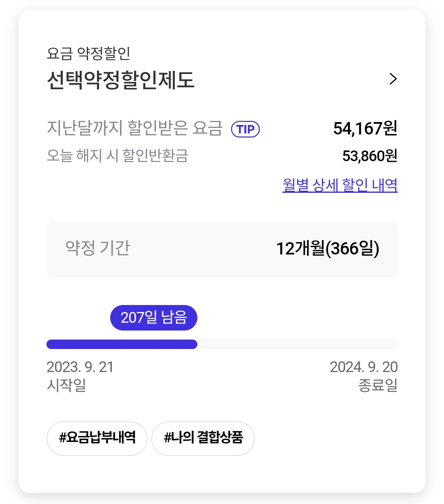Click the 2024. 9. 20 end date
The image size is (444, 504).
point(363,367)
